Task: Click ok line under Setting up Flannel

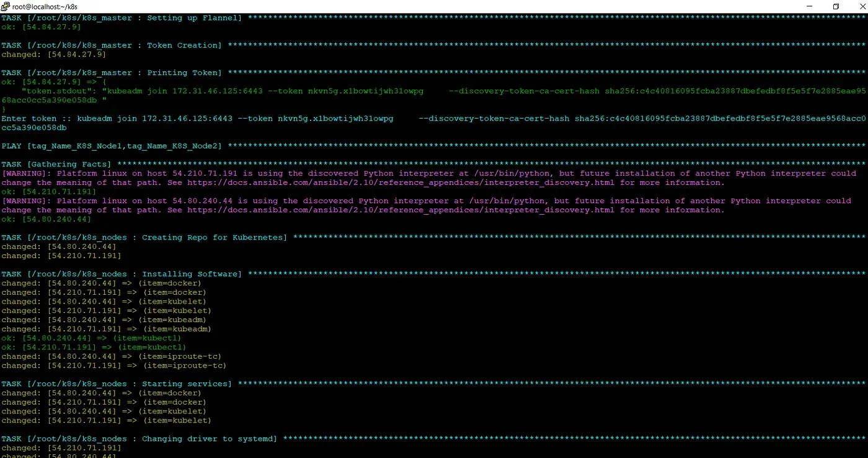Action: click(42, 27)
